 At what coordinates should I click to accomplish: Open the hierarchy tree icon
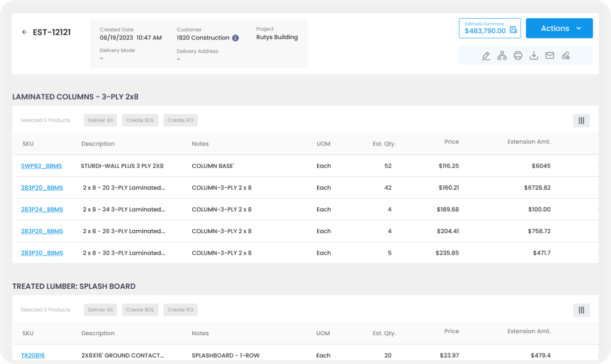(502, 55)
